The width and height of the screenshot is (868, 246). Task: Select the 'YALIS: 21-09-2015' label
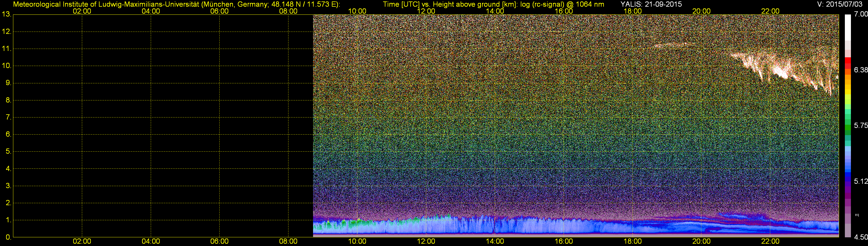click(x=651, y=4)
